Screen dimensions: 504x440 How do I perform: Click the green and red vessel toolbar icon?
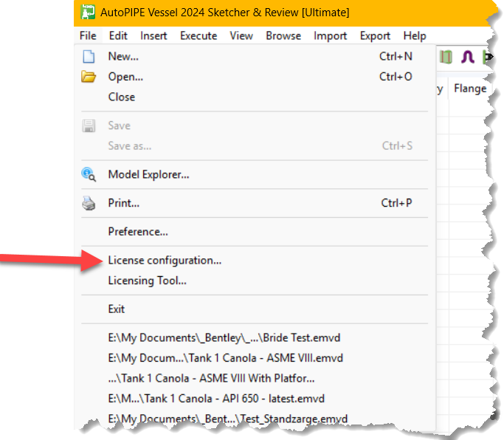pos(446,58)
